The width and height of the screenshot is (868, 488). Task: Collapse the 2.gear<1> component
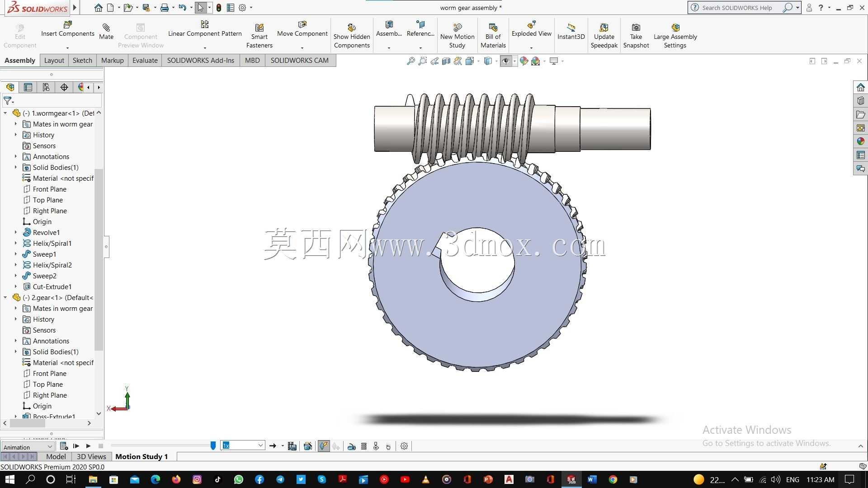(5, 298)
